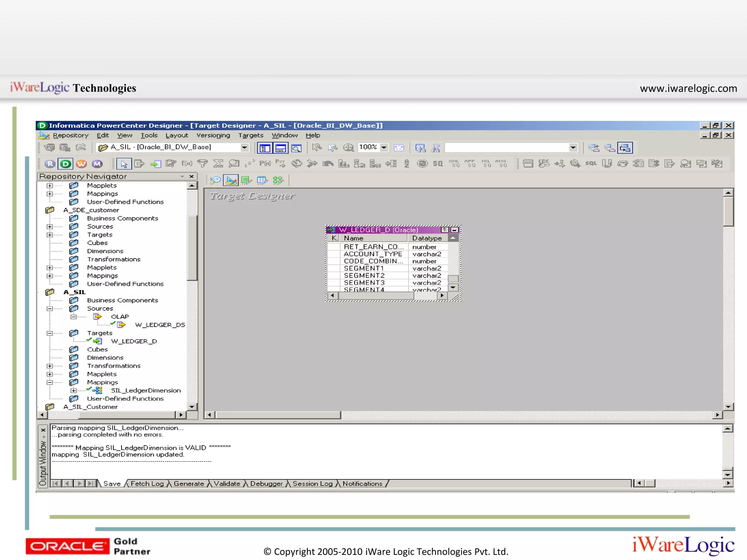This screenshot has width=747, height=560.
Task: Select the Aggregator (sigma) transformation icon
Action: coord(218,164)
